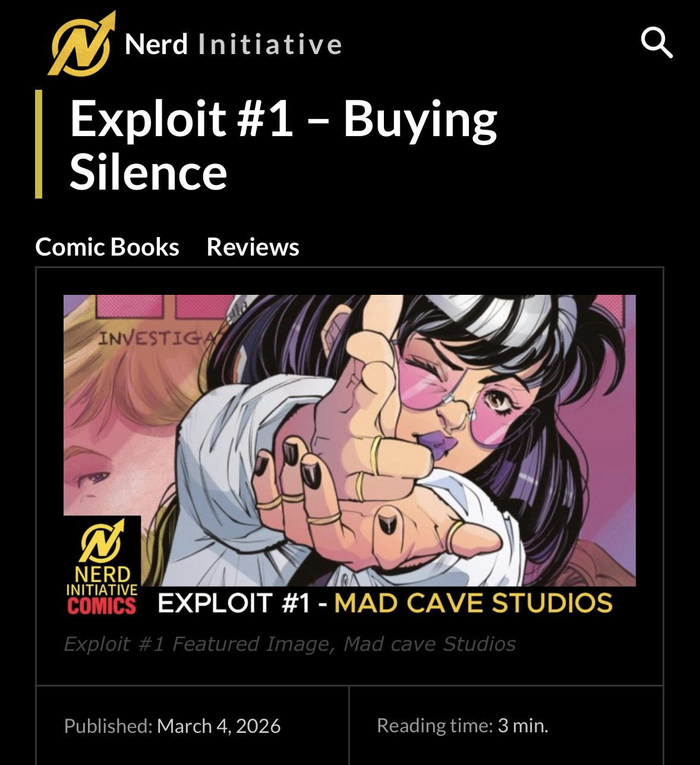
Task: Click the gold N Nerd Initiative logo
Action: pyautogui.click(x=81, y=43)
